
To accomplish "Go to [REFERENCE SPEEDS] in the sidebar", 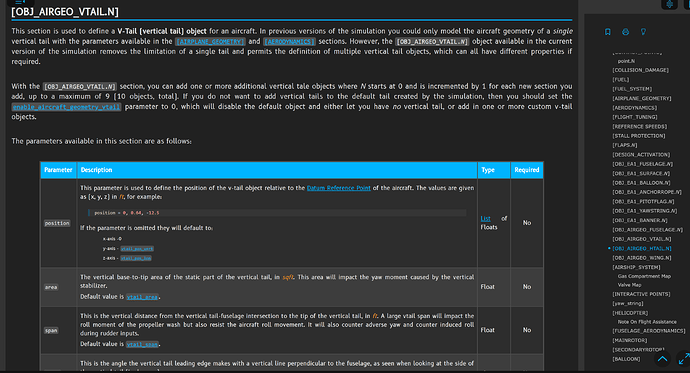I will tap(639, 127).
